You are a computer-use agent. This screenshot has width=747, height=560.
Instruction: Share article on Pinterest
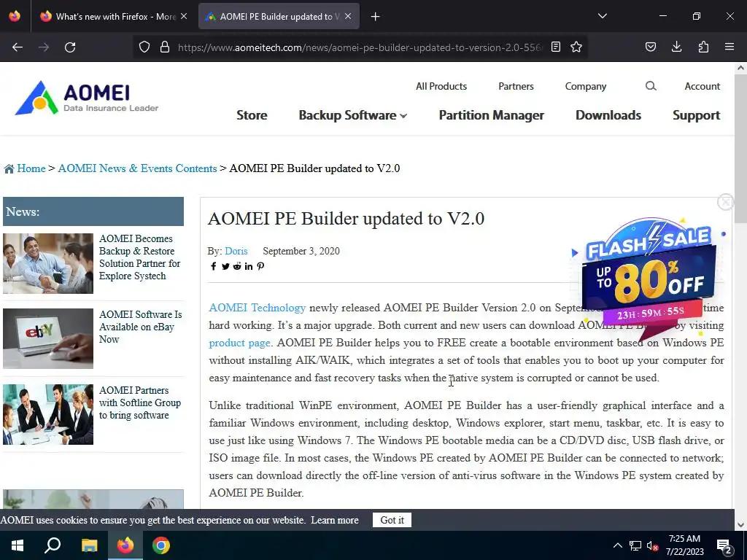[x=260, y=266]
